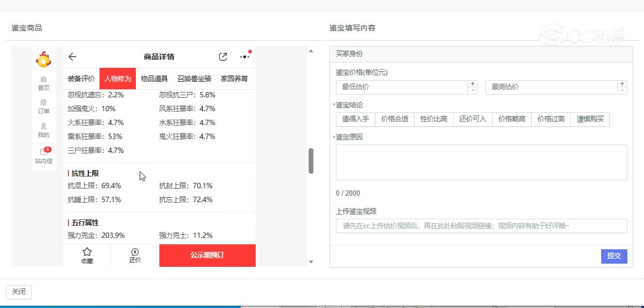Increment 最低估价 using the plus stepper

pos(473,83)
